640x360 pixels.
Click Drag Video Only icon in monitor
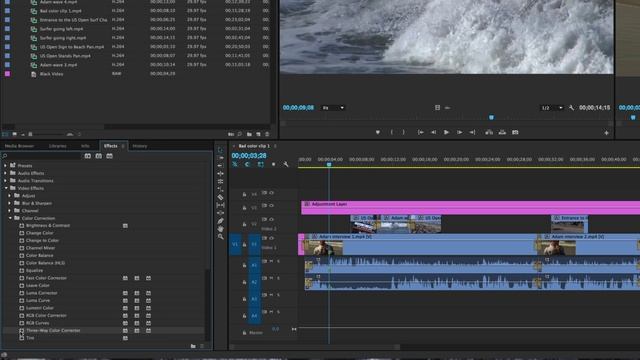437,108
